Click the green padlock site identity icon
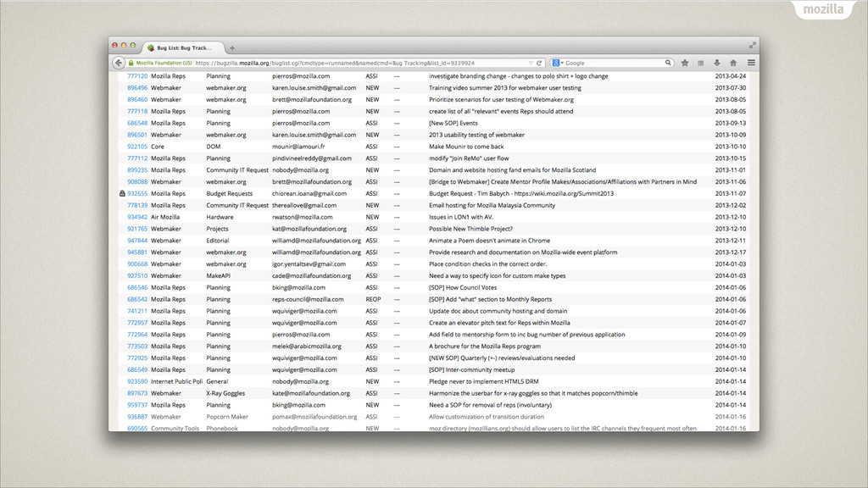868x488 pixels. pyautogui.click(x=131, y=63)
